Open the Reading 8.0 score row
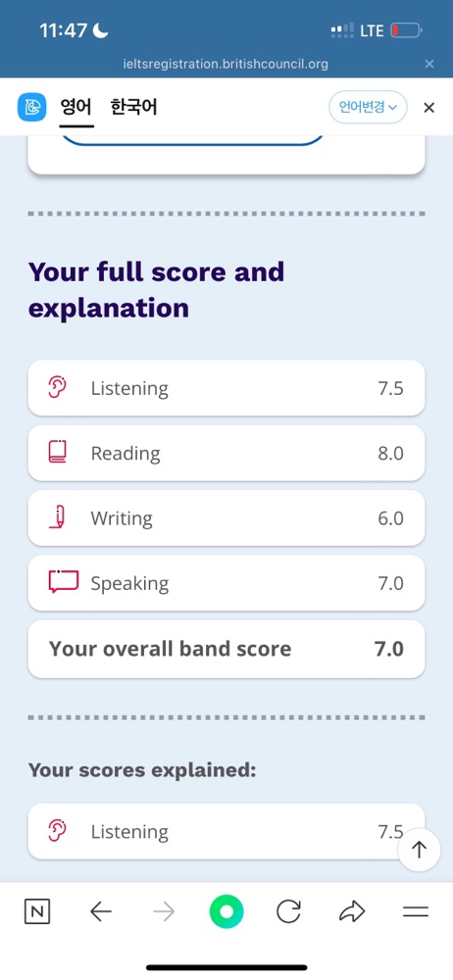Image resolution: width=453 pixels, height=980 pixels. point(226,453)
